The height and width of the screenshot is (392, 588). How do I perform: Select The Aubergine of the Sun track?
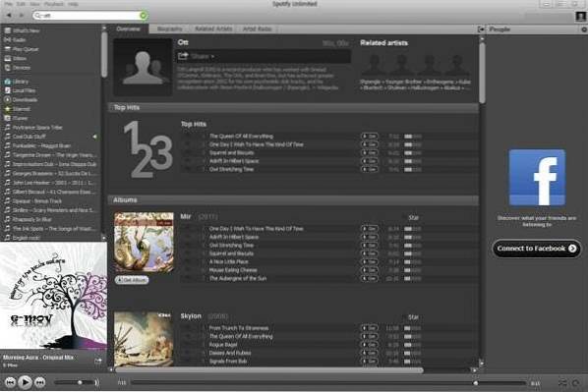coord(238,278)
